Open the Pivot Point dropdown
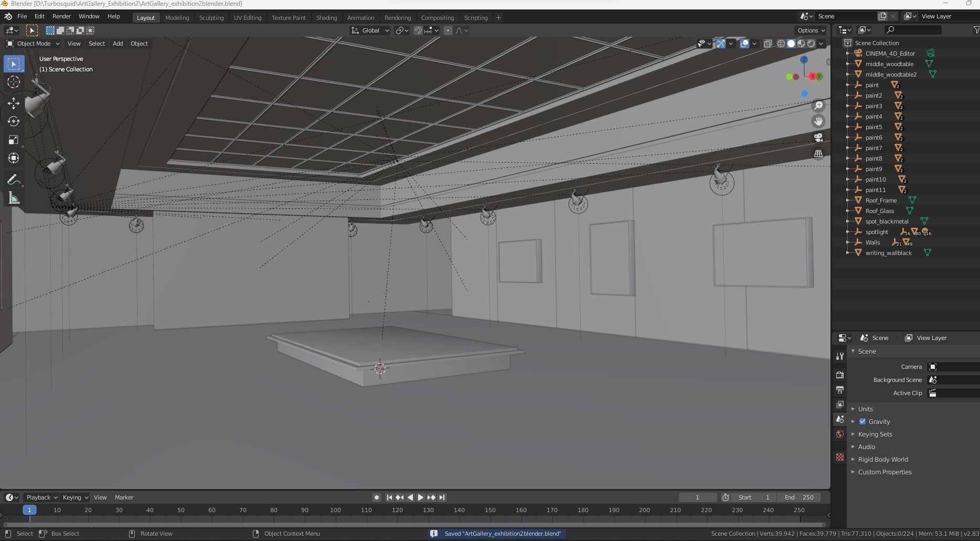 pyautogui.click(x=402, y=30)
